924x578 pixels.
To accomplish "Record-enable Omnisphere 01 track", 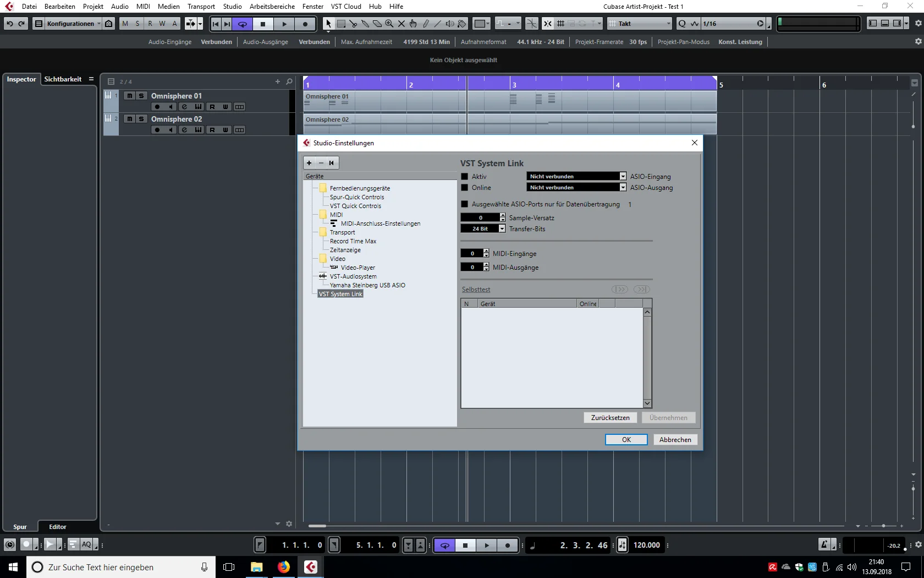I will (157, 107).
